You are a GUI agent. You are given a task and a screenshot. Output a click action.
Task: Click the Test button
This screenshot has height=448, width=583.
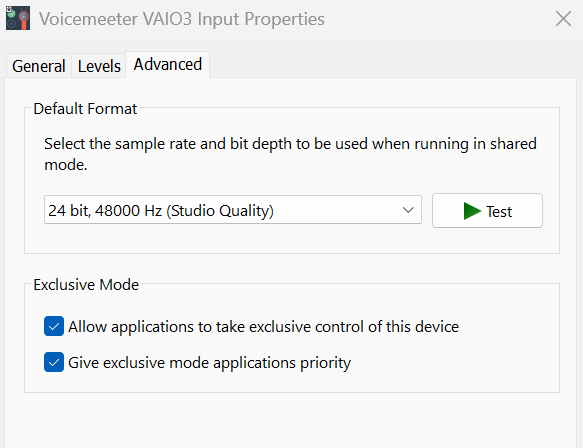pyautogui.click(x=487, y=210)
